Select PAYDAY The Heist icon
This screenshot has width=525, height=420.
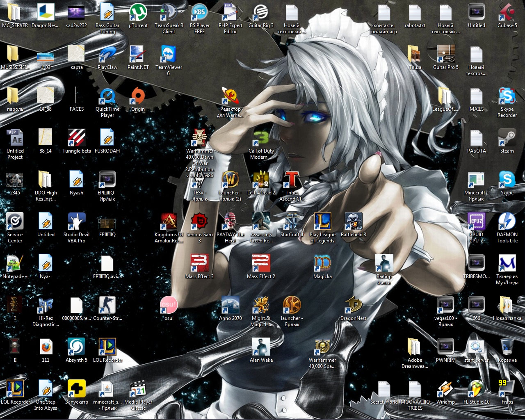(x=231, y=221)
